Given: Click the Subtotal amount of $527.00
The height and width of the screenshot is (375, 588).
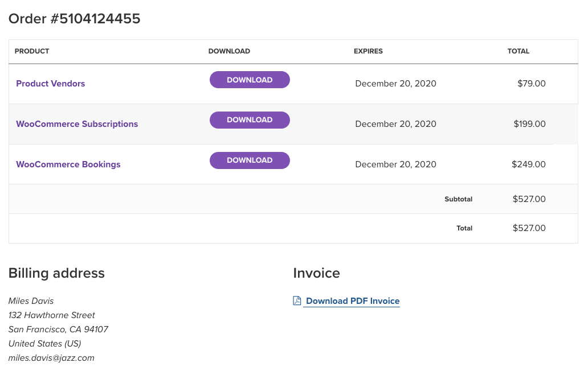Looking at the screenshot, I should tap(529, 199).
